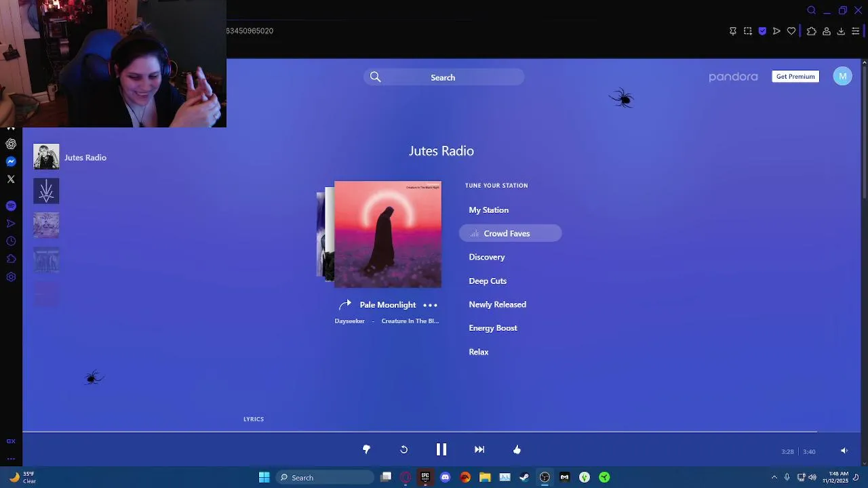This screenshot has width=868, height=488.
Task: Open Extensions cube icon in left sidebar
Action: [x=11, y=259]
